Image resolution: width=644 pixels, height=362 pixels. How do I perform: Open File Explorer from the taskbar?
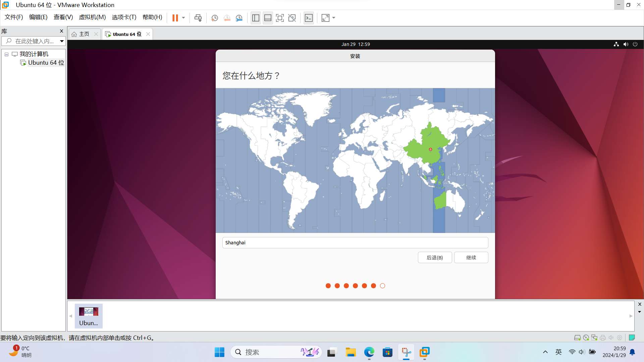[x=351, y=352]
